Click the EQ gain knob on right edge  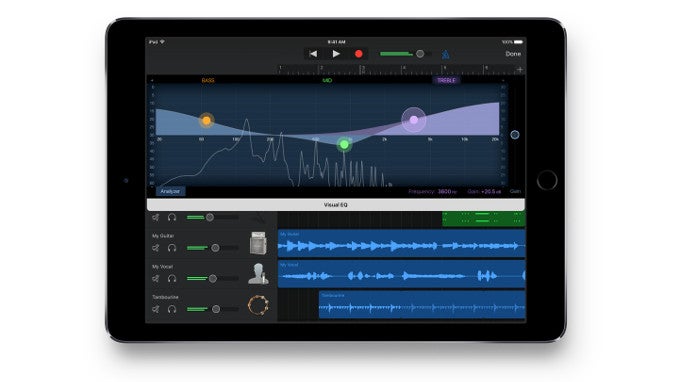(x=515, y=134)
